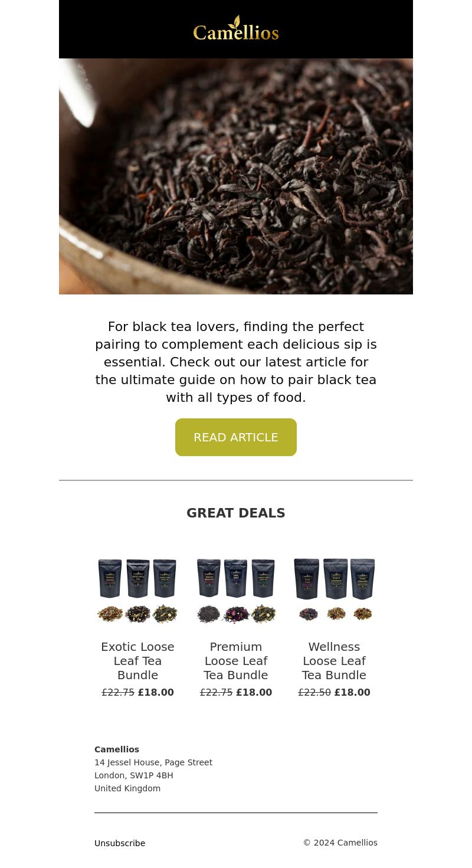Click the READ ARTICLE button
472x868 pixels.
[x=236, y=437]
